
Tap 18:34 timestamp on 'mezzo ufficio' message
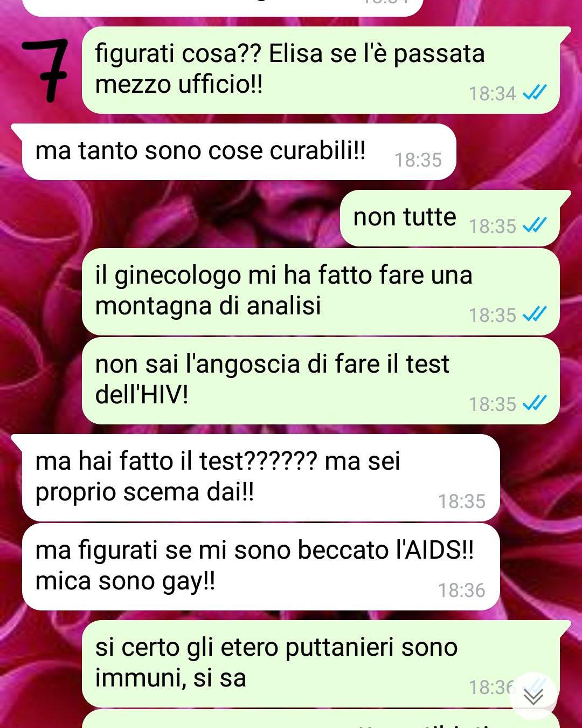coord(493,94)
